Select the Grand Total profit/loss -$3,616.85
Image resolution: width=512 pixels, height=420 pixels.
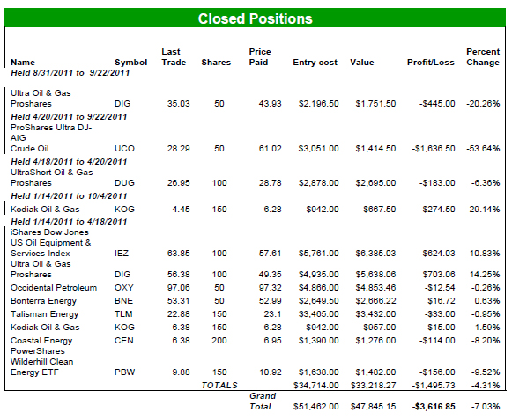tap(434, 407)
